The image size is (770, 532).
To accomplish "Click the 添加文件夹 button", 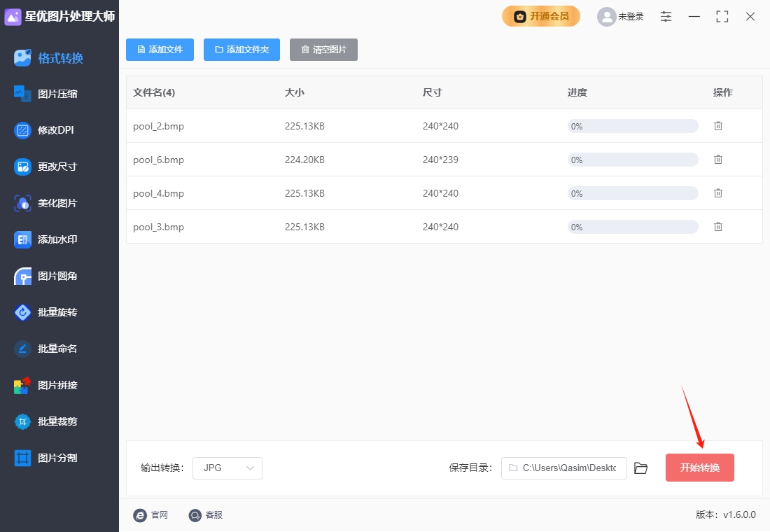I will (x=241, y=50).
